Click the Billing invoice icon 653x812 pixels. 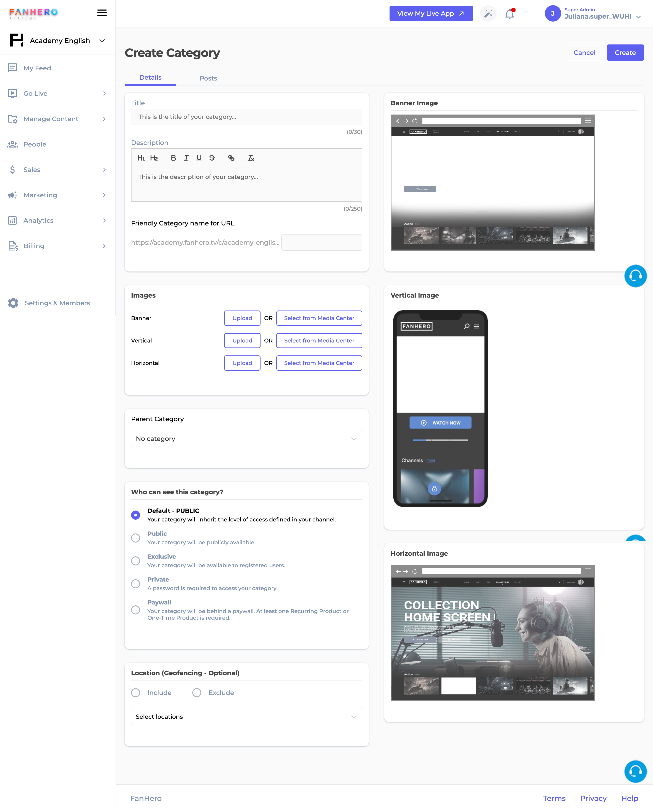point(13,246)
